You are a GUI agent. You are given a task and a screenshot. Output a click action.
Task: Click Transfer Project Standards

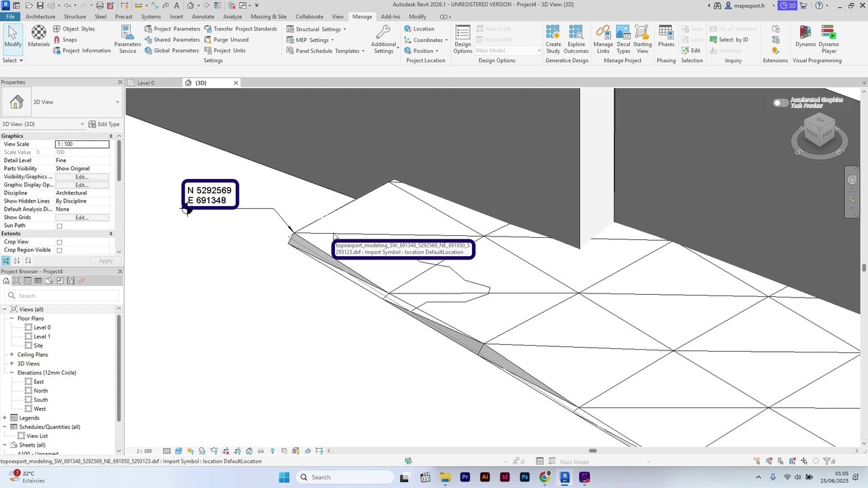click(241, 29)
